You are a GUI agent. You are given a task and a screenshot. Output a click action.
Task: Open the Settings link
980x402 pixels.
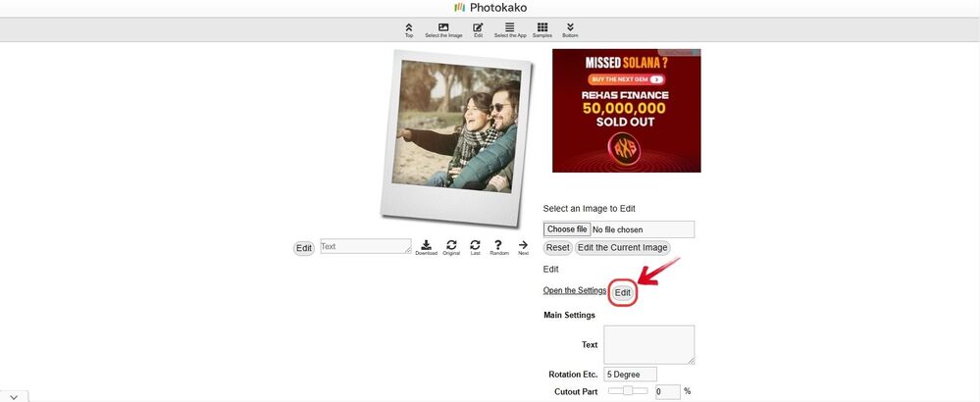(x=575, y=290)
